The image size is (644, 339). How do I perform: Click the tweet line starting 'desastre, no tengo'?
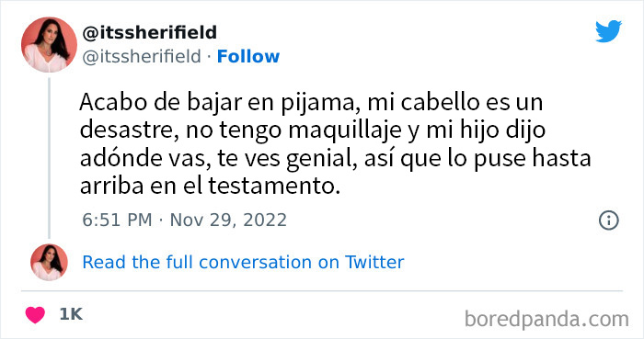pos(313,130)
